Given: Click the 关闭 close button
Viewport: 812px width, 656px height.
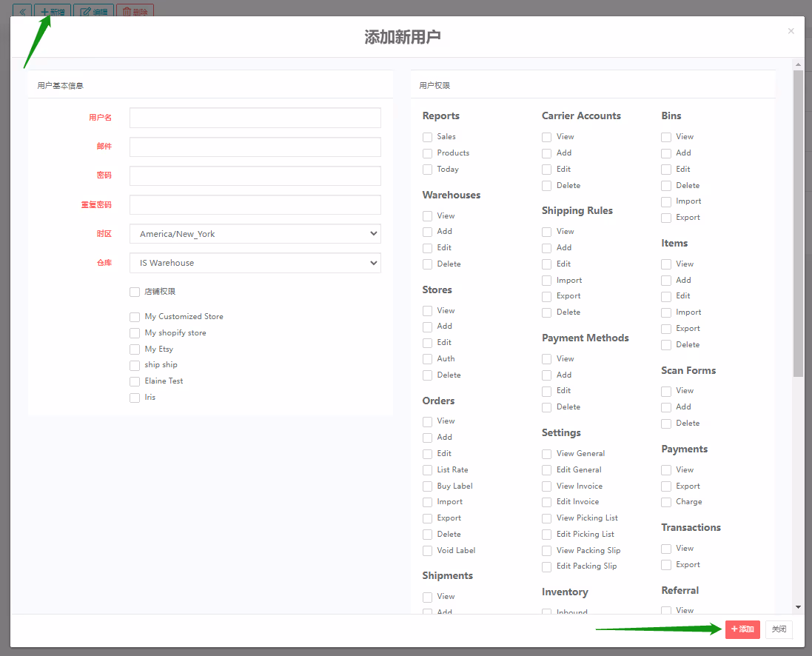Looking at the screenshot, I should pos(779,629).
